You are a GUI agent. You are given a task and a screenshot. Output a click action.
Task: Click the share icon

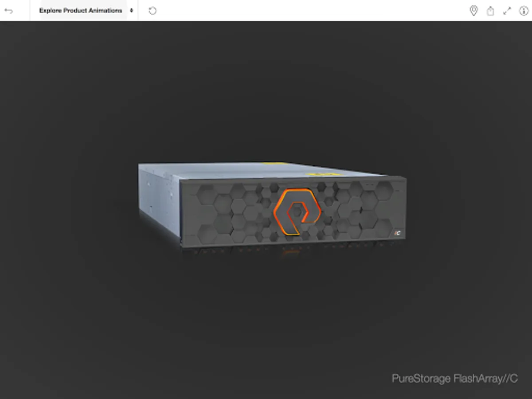click(x=490, y=11)
